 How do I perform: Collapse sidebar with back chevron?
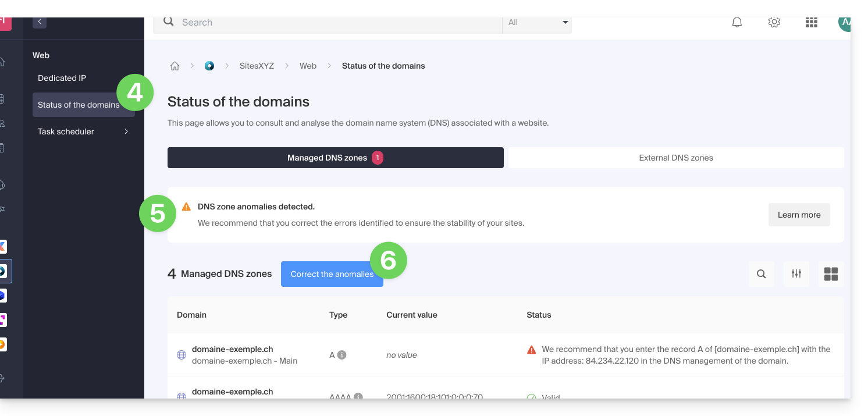(40, 22)
